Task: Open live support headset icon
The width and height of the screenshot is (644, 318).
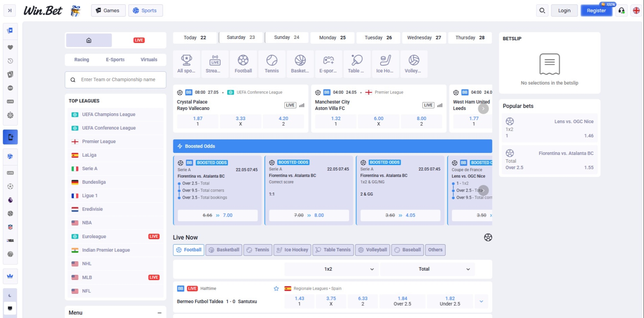Action: click(622, 10)
